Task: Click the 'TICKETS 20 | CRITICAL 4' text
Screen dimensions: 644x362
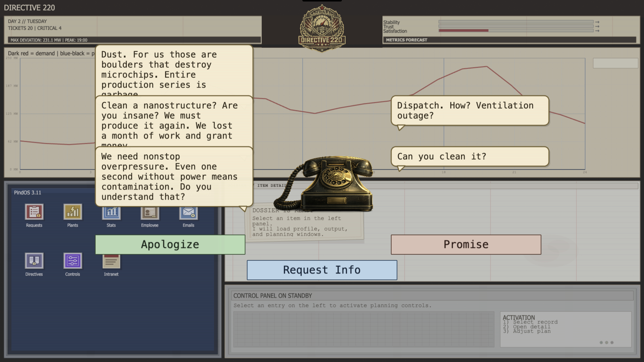Action: pos(35,28)
